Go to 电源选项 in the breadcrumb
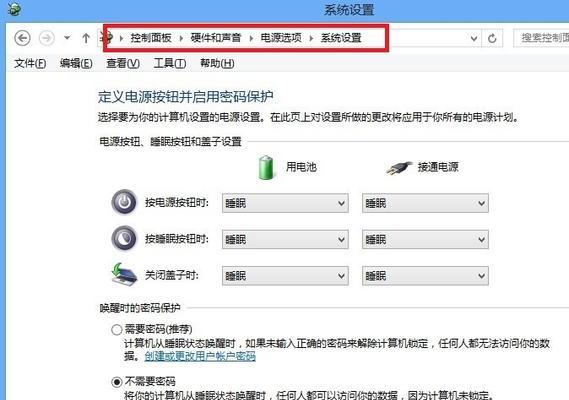Image resolution: width=569 pixels, height=400 pixels. [x=281, y=38]
